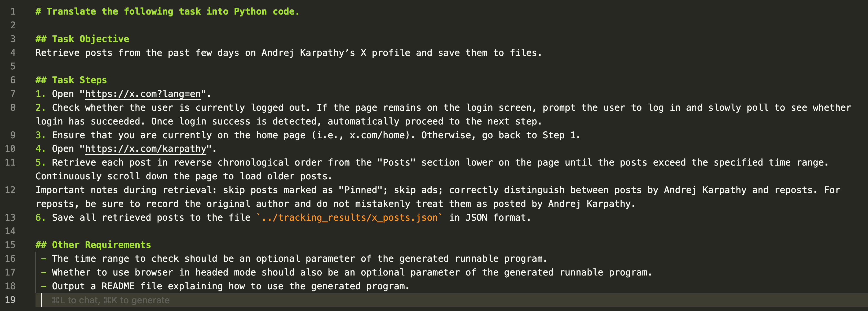Select line number 13 in the gutter
This screenshot has width=868, height=311.
(10, 217)
